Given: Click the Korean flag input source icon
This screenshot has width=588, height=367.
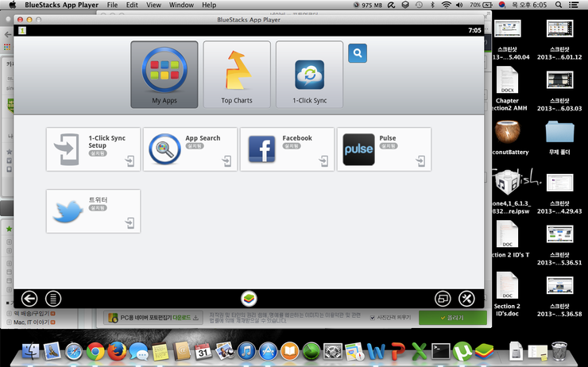Looking at the screenshot, I should (501, 5).
